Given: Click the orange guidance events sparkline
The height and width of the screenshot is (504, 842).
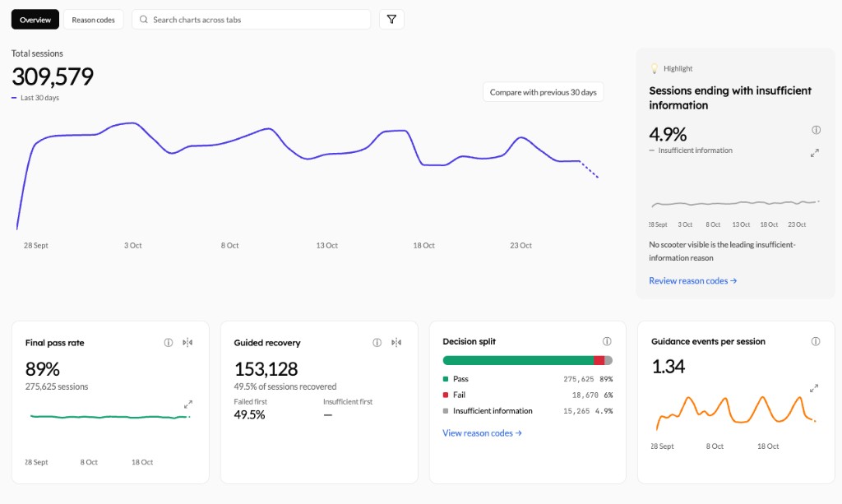Looking at the screenshot, I should click(736, 412).
